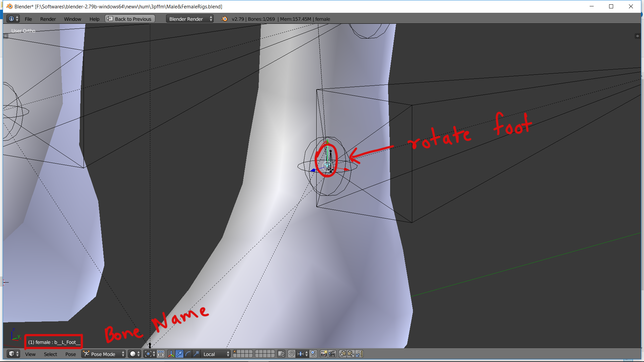Click the copy pose icon
The image size is (644, 362).
pyautogui.click(x=342, y=354)
